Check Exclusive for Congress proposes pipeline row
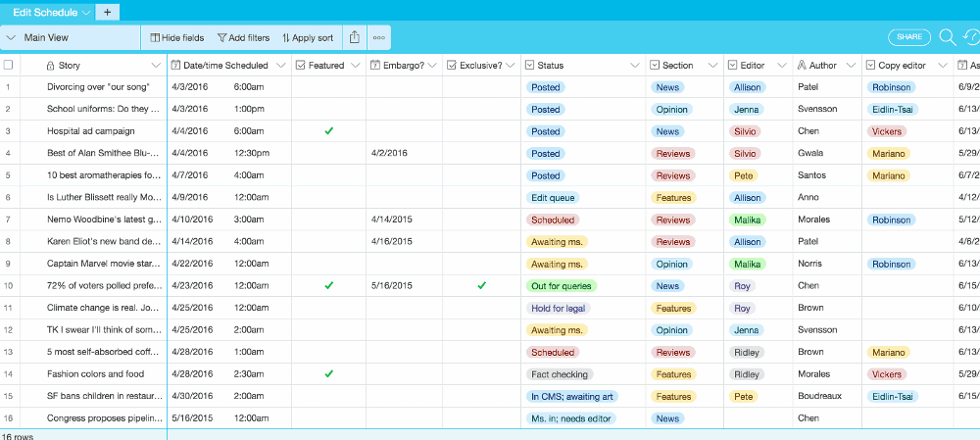980x440 pixels. [481, 418]
